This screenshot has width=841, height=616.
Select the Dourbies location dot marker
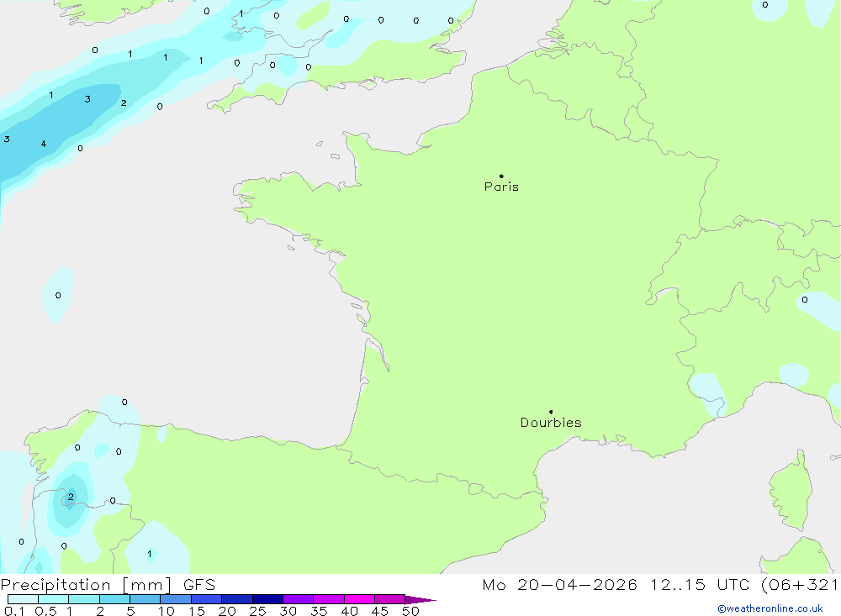pyautogui.click(x=551, y=412)
